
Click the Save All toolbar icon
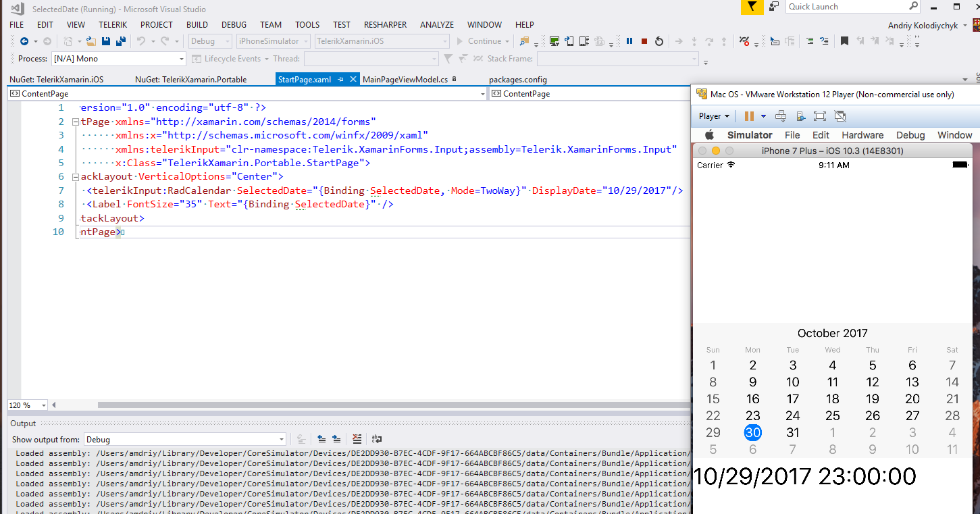121,41
